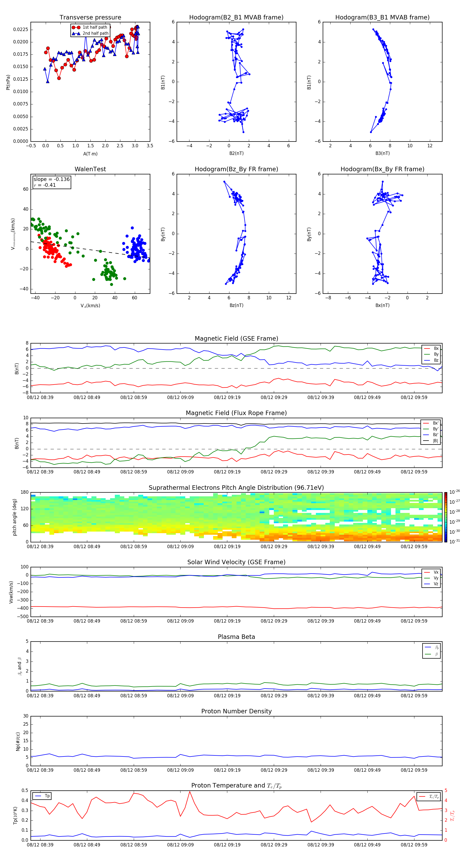
Task: Click "08/12 08:39" tick under GSE Frame plot
Action: [40, 397]
